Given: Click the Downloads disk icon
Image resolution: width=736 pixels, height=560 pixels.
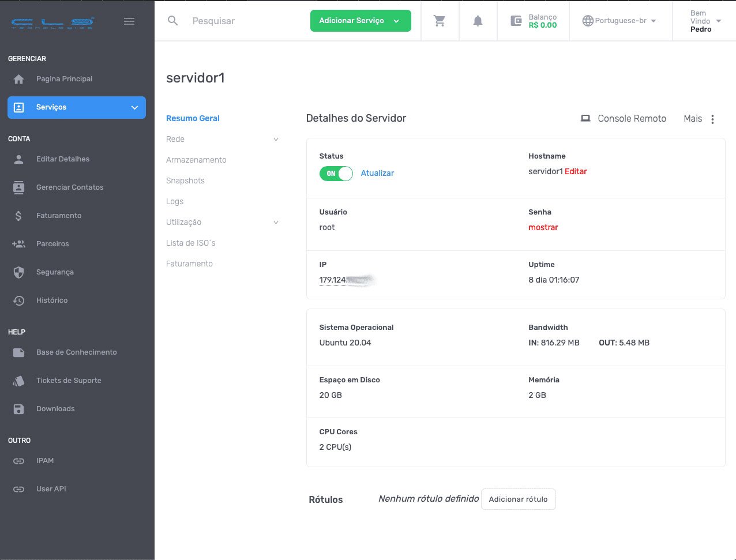Looking at the screenshot, I should (19, 409).
